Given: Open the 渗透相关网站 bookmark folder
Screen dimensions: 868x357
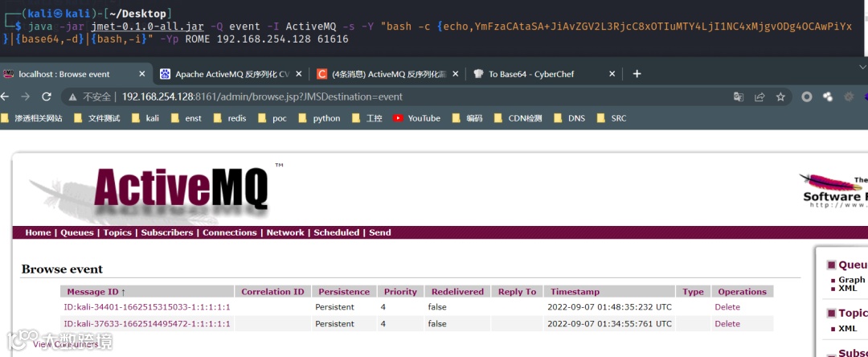Looking at the screenshot, I should (31, 118).
